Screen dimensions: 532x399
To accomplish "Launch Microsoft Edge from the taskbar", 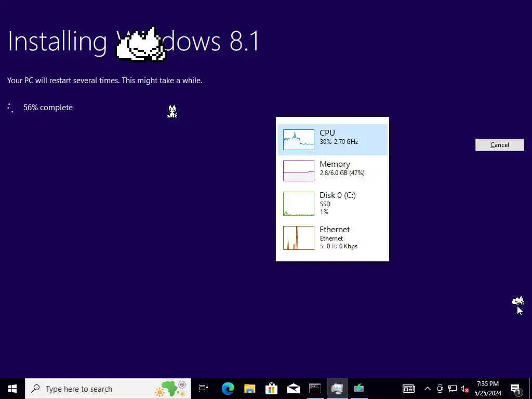I will coord(228,389).
